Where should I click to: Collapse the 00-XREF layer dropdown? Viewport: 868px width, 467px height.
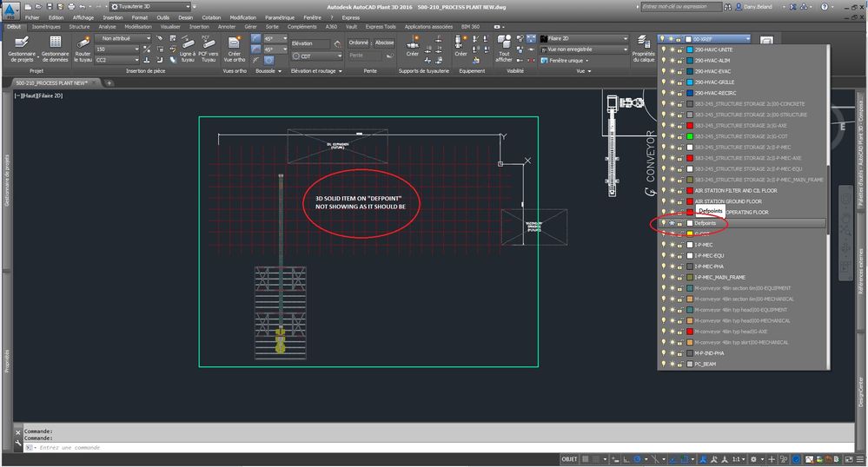click(704, 39)
